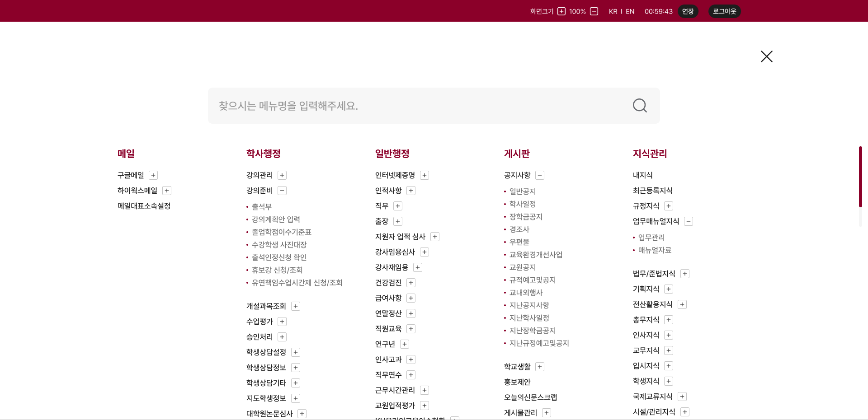868x420 pixels.
Task: Switch language to EN
Action: (x=630, y=11)
